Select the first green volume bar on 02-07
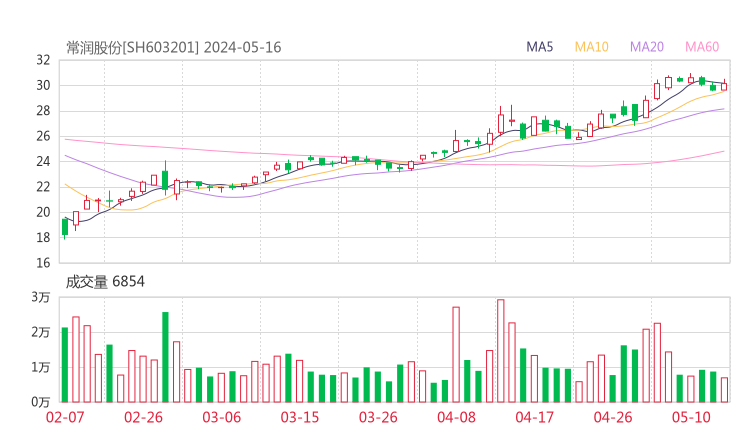Viewport: 740px width, 440px height. [x=65, y=365]
